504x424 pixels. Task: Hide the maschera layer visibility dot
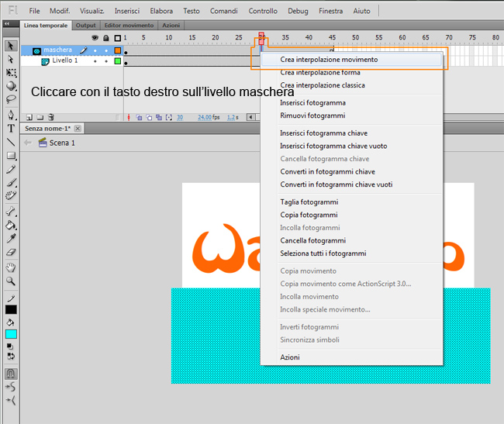[95, 50]
